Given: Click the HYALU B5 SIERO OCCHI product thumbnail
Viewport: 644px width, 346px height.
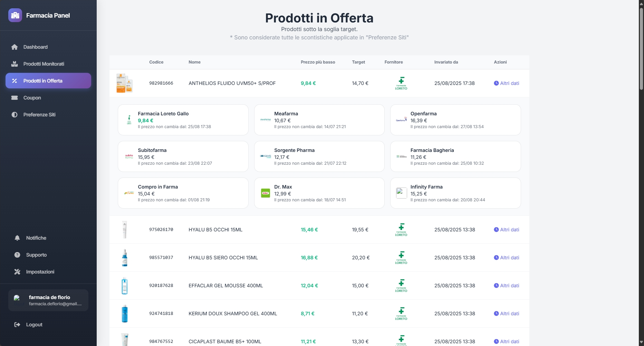Looking at the screenshot, I should click(125, 258).
